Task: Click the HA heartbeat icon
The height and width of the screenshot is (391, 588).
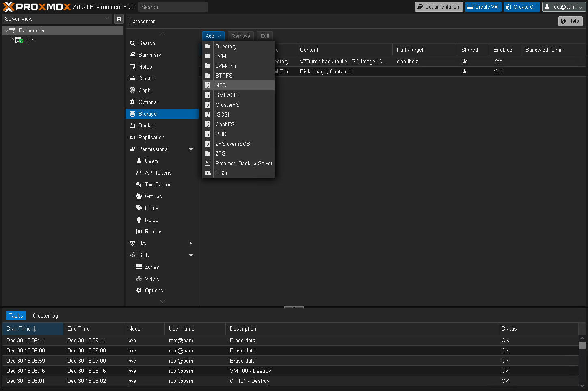Action: pos(132,243)
